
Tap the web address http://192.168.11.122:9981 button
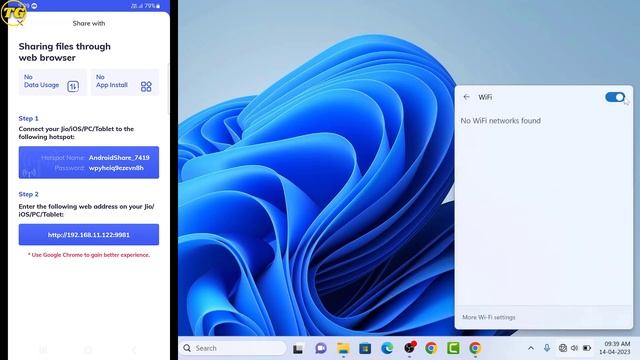(x=89, y=235)
